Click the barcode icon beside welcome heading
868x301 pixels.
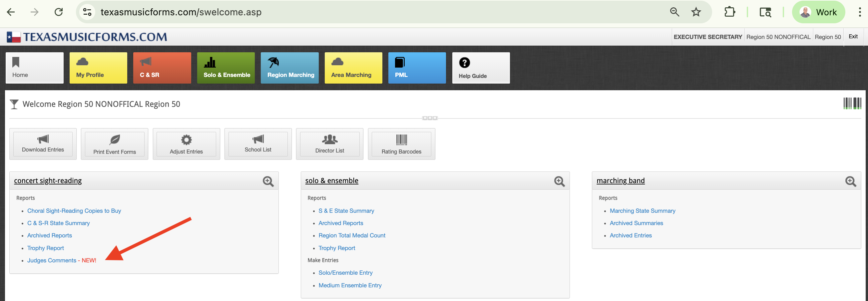852,103
